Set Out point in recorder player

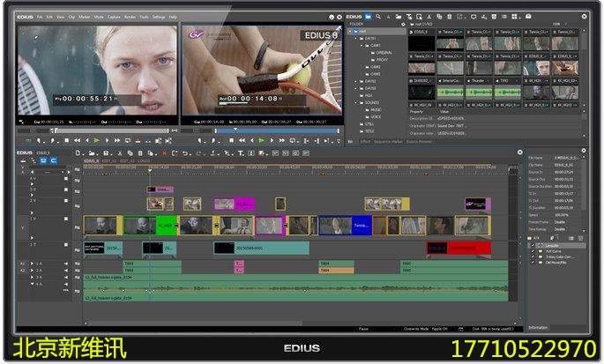tap(213, 141)
